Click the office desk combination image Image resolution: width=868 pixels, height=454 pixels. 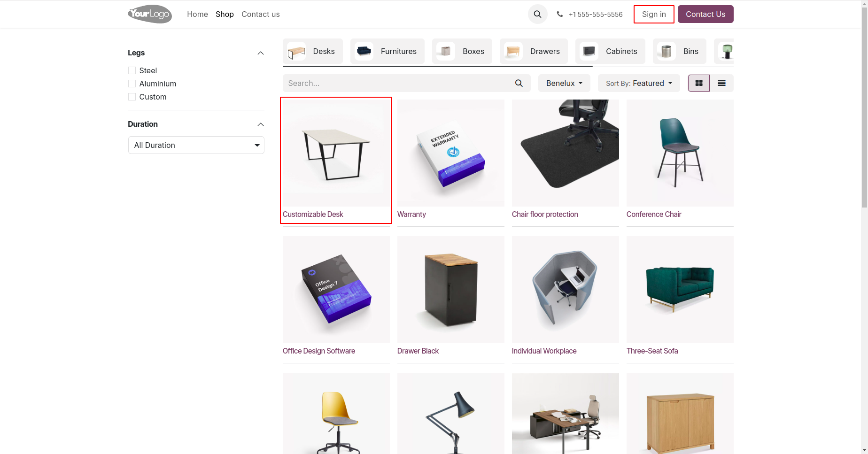pos(566,413)
